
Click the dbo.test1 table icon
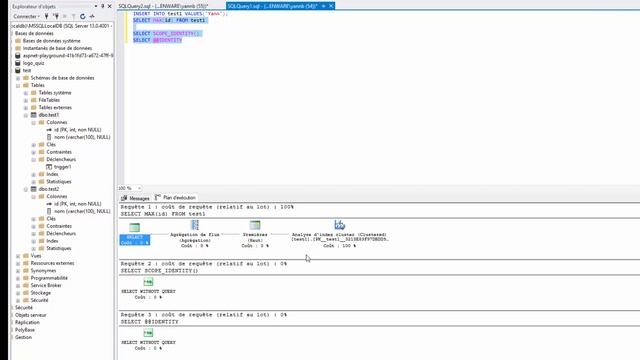pyautogui.click(x=34, y=115)
